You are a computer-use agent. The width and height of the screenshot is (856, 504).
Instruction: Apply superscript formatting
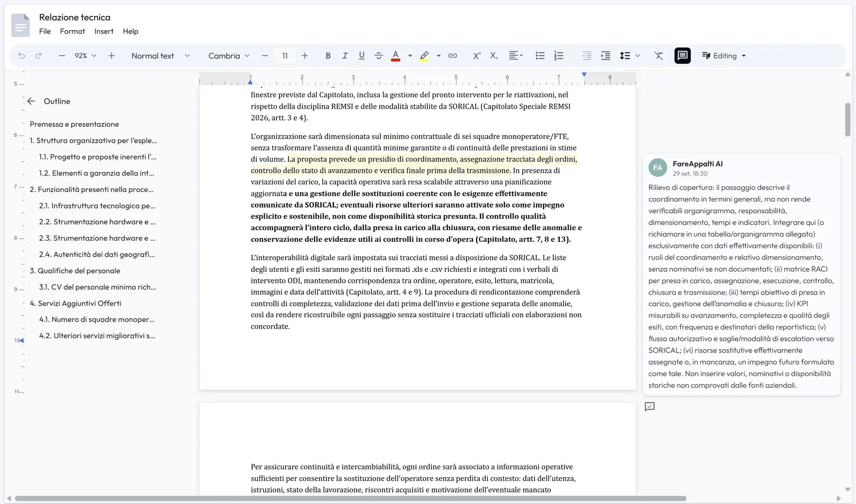(477, 56)
